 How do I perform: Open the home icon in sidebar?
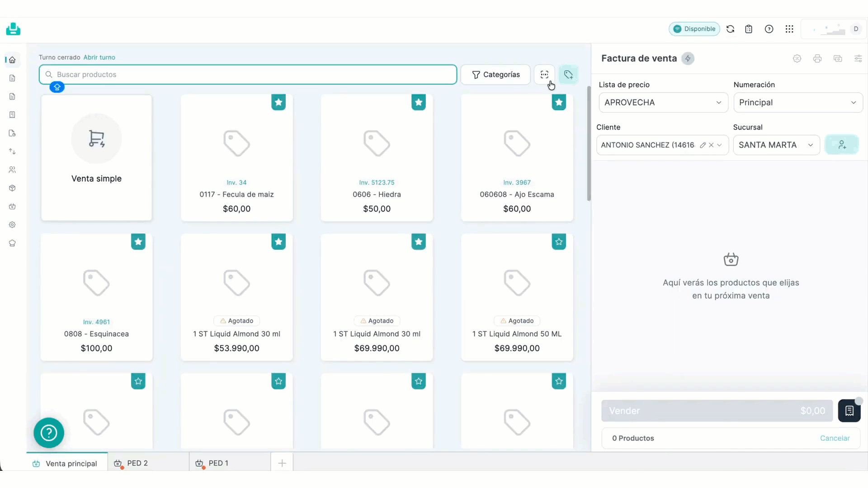tap(12, 60)
